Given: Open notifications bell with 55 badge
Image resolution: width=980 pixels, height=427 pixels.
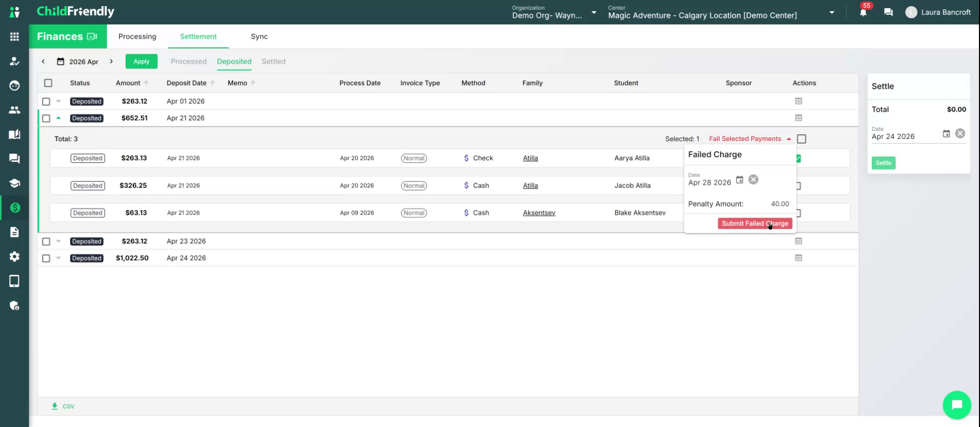Looking at the screenshot, I should [863, 12].
